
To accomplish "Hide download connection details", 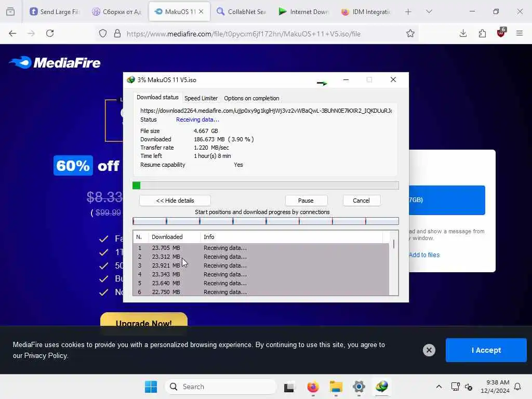I will (x=175, y=201).
